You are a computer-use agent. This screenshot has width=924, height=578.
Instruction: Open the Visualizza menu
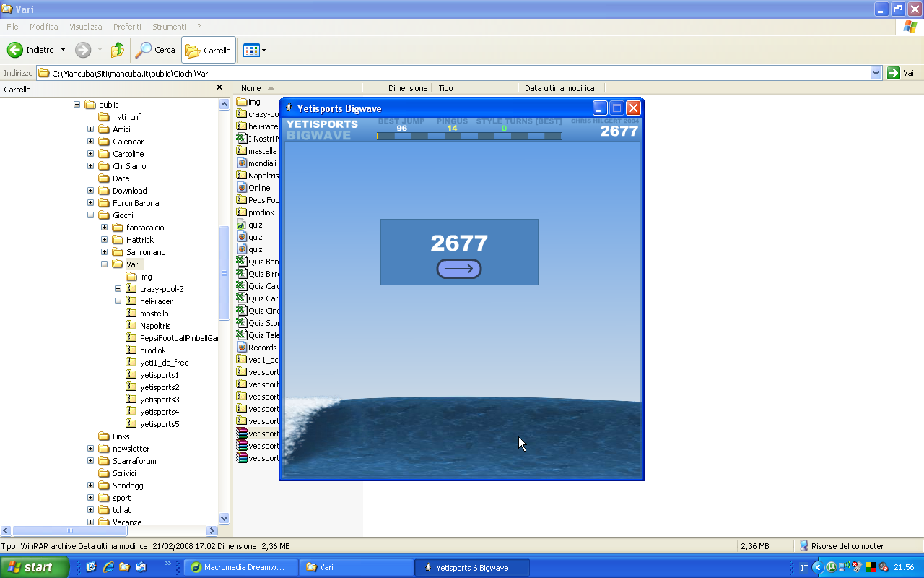click(86, 27)
